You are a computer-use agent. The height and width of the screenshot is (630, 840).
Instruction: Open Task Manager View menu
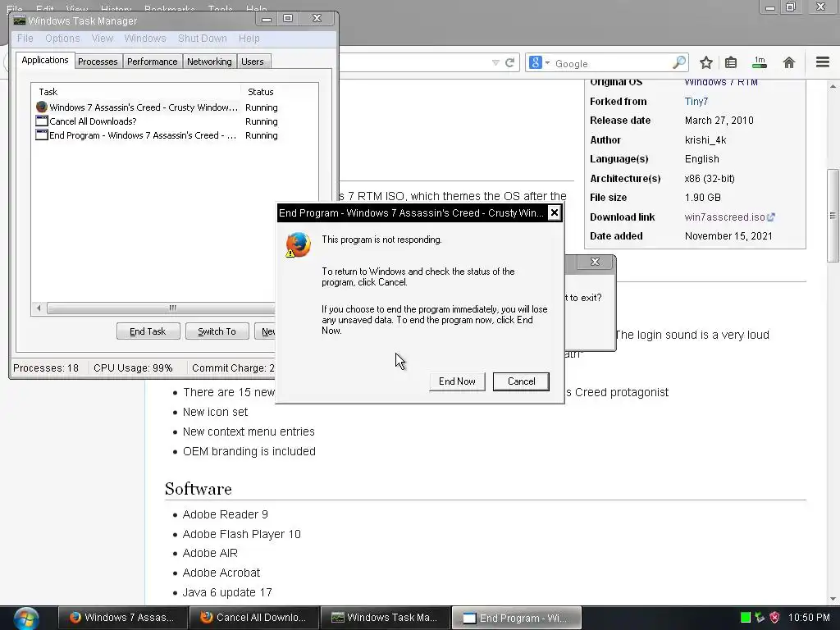[x=103, y=39]
